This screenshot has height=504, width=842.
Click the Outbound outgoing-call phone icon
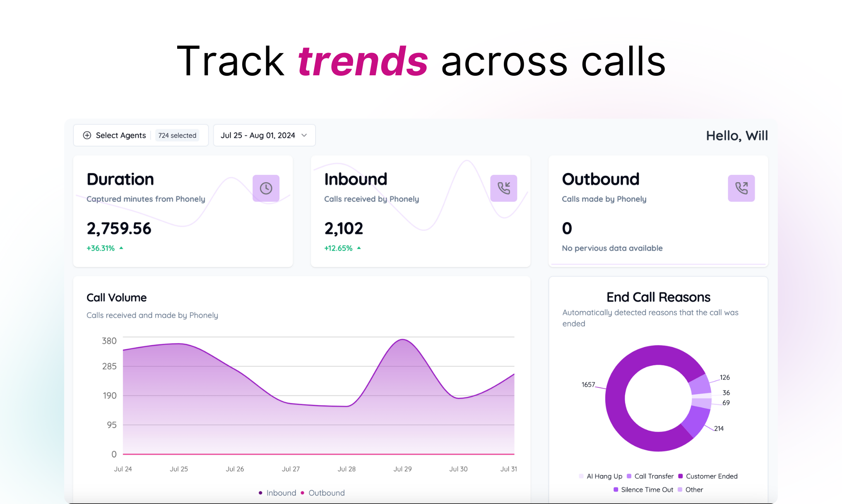pos(741,188)
